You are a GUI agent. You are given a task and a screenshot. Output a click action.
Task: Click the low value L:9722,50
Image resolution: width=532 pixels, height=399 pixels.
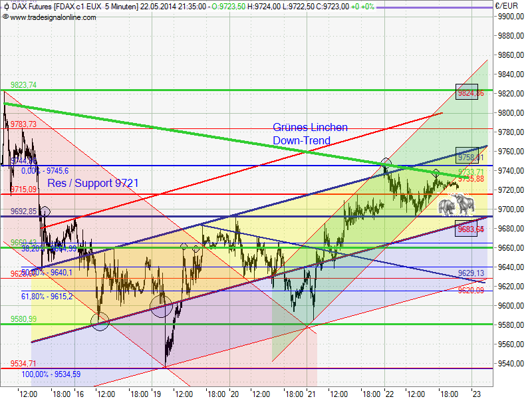298,7
